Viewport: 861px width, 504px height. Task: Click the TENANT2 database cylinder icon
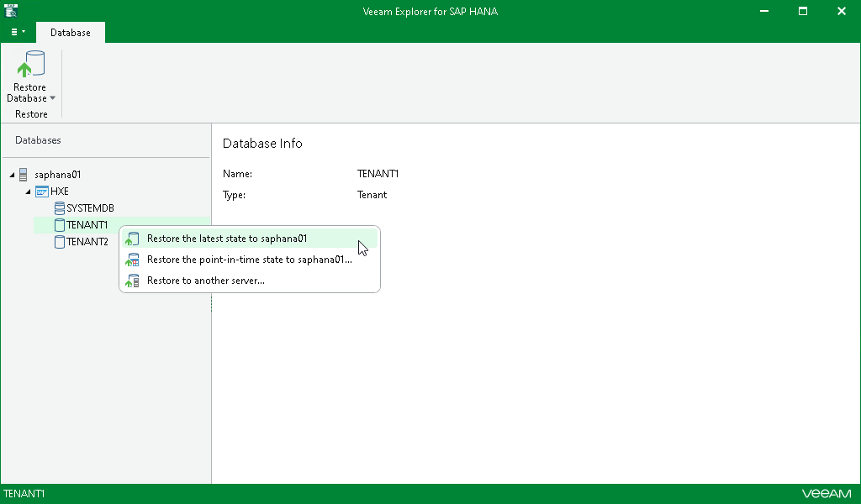[x=60, y=242]
